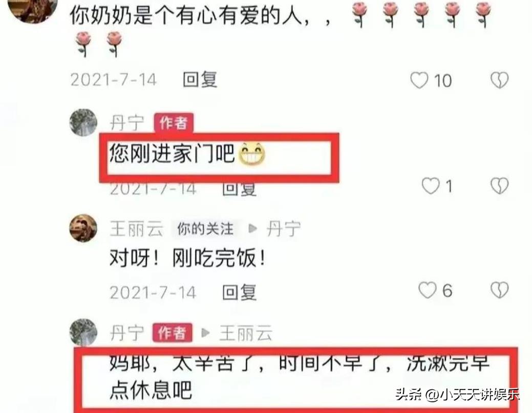
Task: Click the 你的关注 tag
Action: [x=205, y=229]
